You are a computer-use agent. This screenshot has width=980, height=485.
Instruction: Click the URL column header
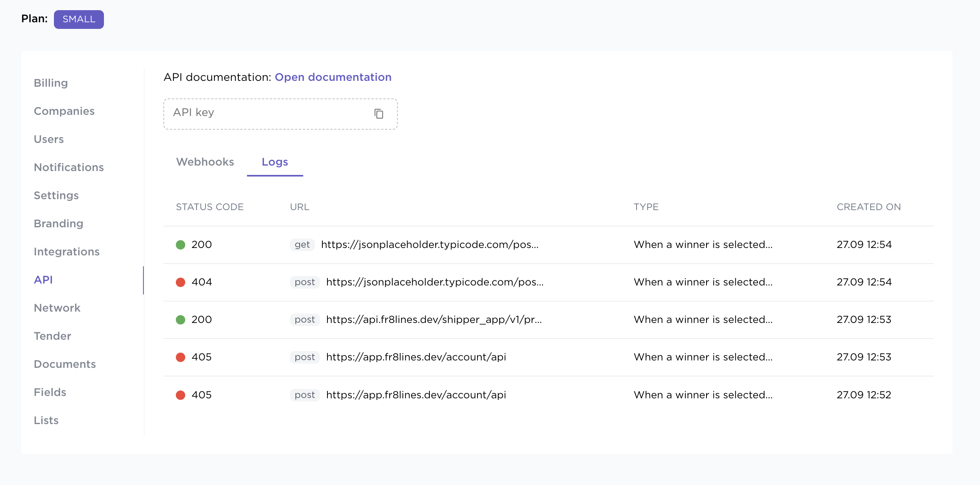(x=300, y=207)
